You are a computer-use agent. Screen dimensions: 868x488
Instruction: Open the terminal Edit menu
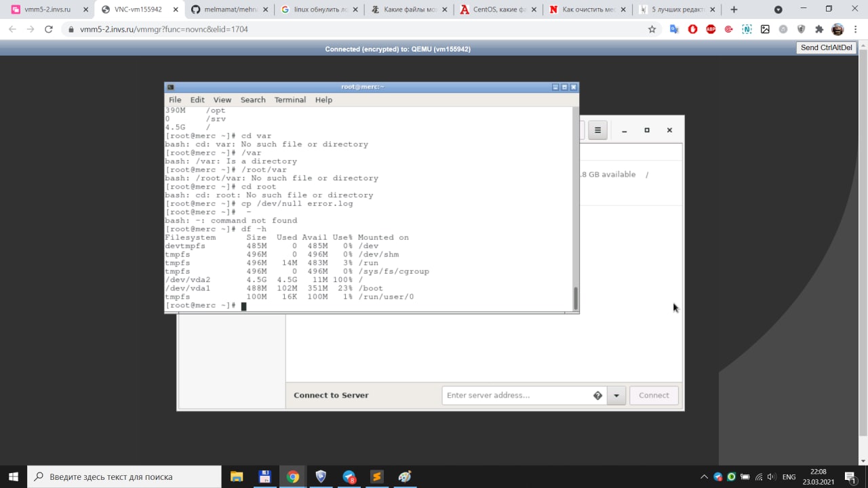click(197, 100)
